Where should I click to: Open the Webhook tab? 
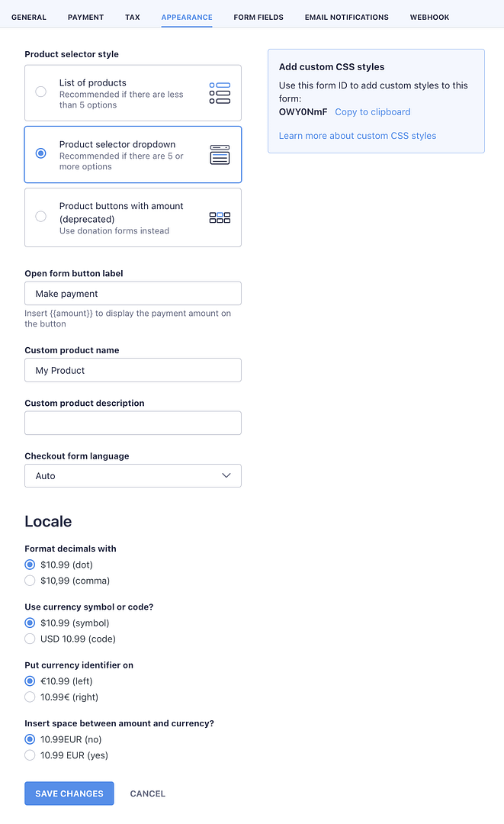429,17
